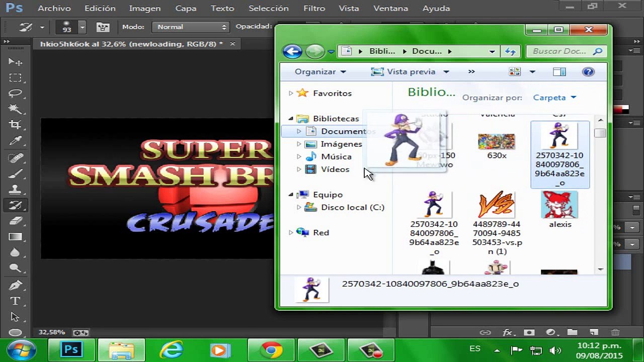The height and width of the screenshot is (362, 644).
Task: Select the Ellipse shape tool
Action: (15, 332)
